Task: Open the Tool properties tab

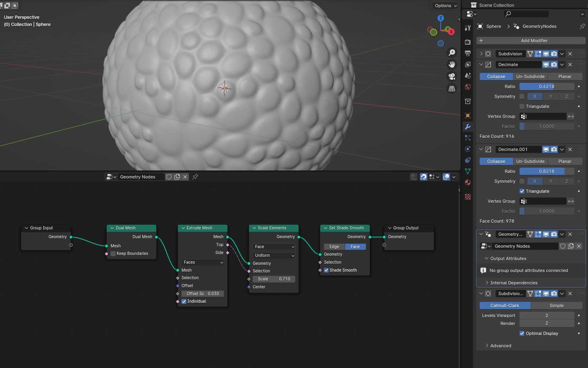Action: [468, 27]
